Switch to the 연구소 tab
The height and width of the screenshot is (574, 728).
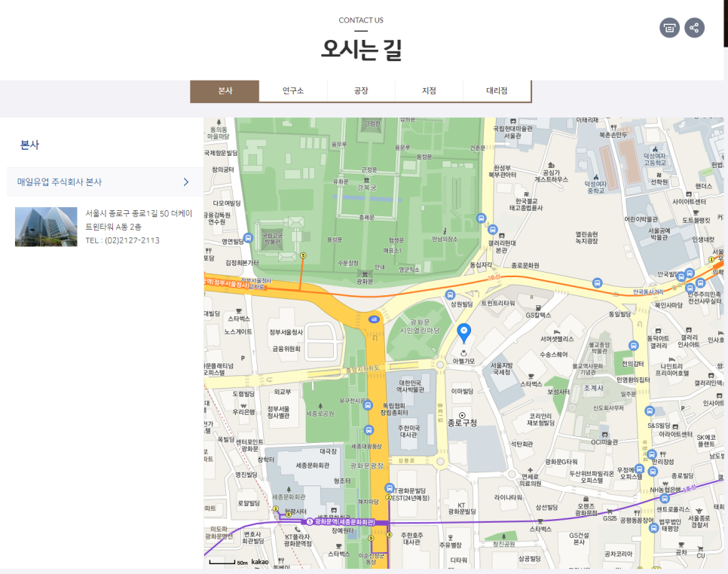pos(293,91)
